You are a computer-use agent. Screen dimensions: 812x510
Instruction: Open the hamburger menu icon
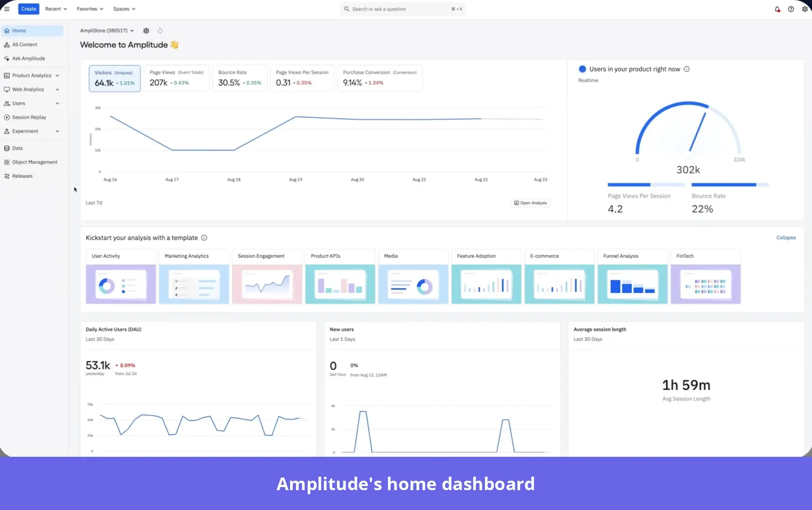(x=7, y=9)
